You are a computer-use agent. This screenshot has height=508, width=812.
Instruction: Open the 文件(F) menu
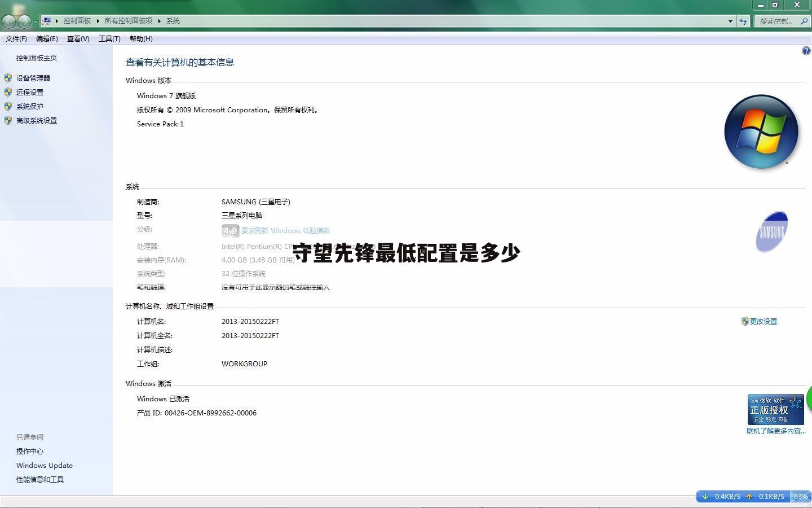[16, 39]
